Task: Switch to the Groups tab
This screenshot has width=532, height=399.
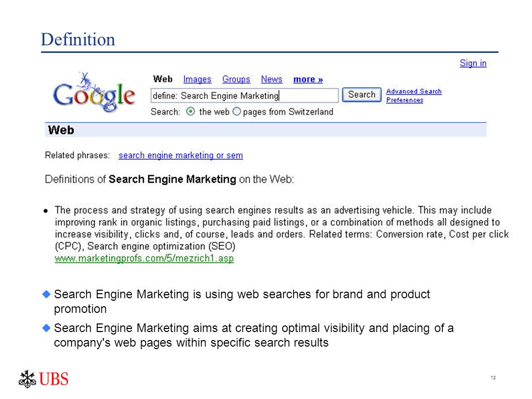Action: 236,80
